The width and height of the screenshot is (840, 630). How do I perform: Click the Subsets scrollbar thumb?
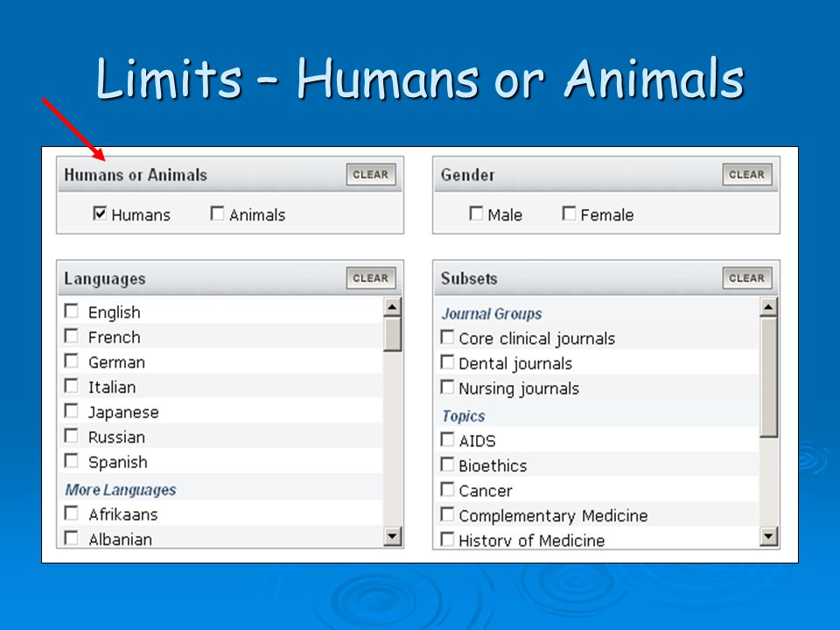[768, 377]
